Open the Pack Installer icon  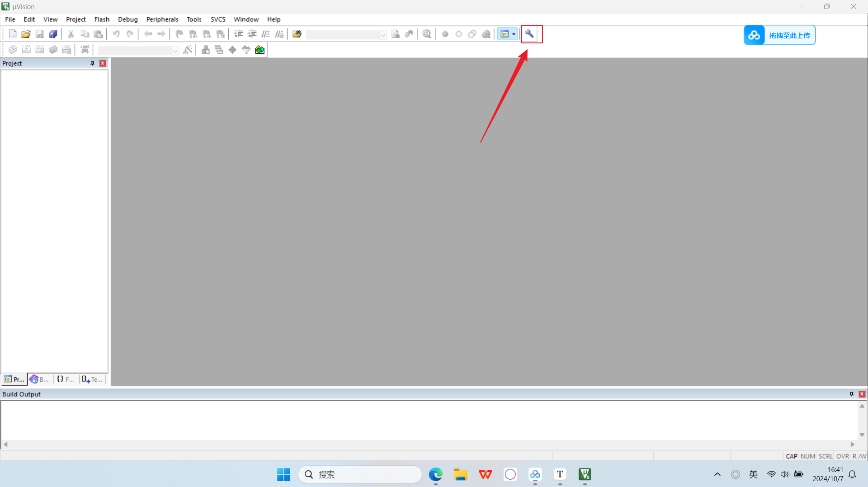tap(260, 50)
